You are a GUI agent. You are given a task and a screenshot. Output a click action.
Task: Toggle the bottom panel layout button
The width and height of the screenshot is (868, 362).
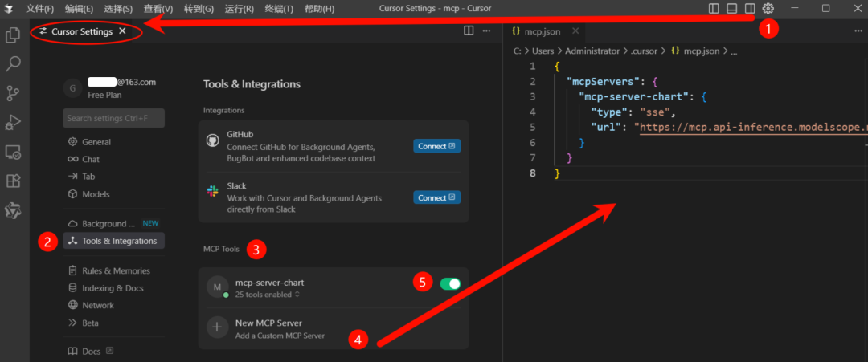pyautogui.click(x=731, y=9)
